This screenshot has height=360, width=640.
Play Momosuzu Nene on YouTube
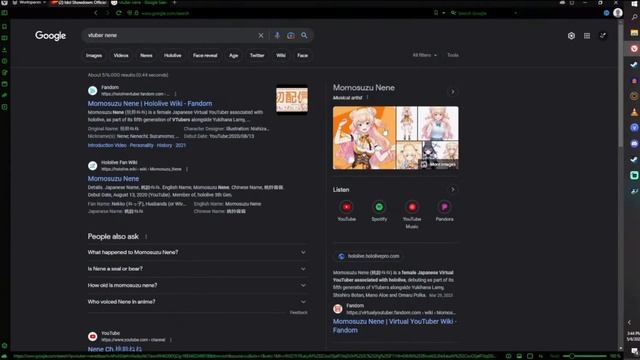click(x=347, y=207)
